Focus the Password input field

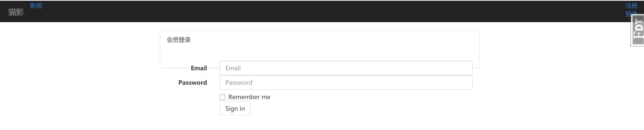346,83
